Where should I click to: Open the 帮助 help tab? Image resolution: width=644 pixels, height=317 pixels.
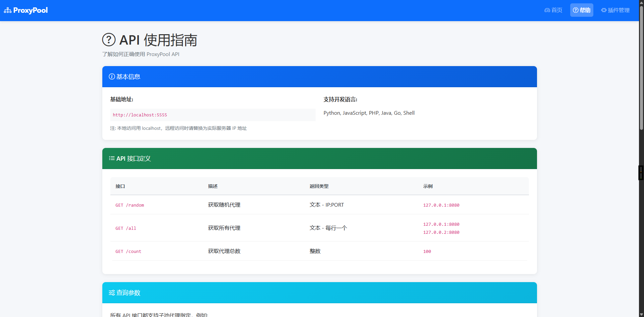point(582,10)
